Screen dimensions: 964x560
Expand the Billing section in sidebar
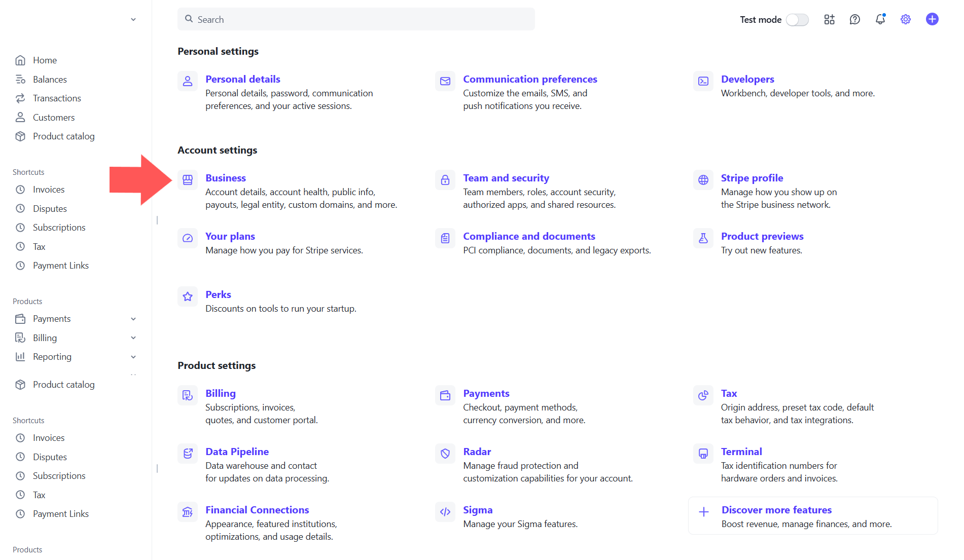[x=45, y=338]
